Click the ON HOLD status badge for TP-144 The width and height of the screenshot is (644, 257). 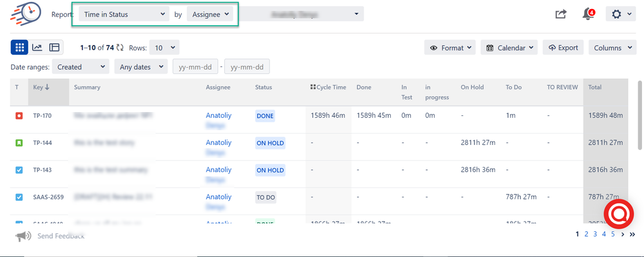(x=270, y=143)
